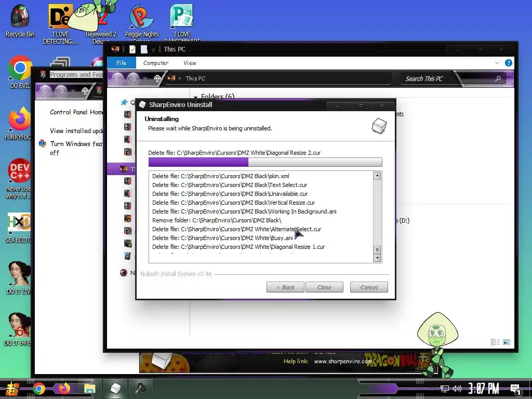Open the Recycle Bin desktop icon
532x399 pixels.
coord(20,20)
